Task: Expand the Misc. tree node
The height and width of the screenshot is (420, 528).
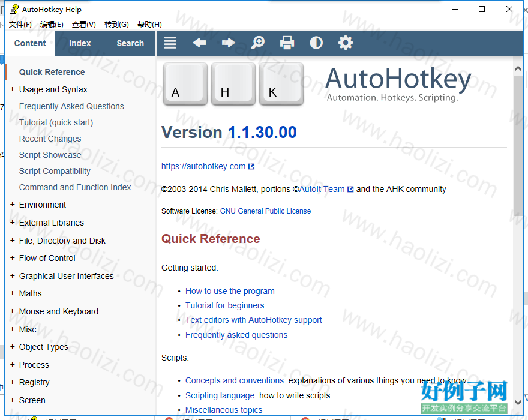Action: click(x=13, y=329)
